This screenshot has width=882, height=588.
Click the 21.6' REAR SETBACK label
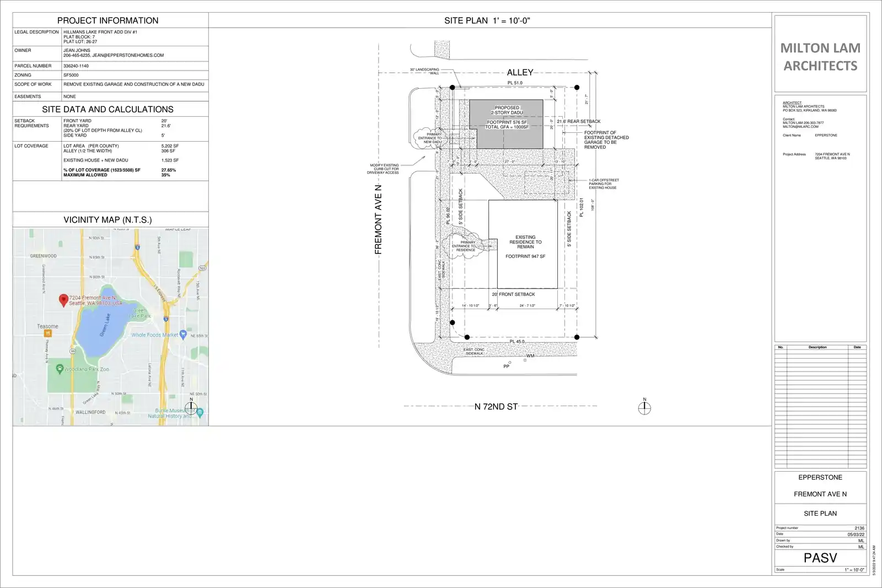[579, 121]
